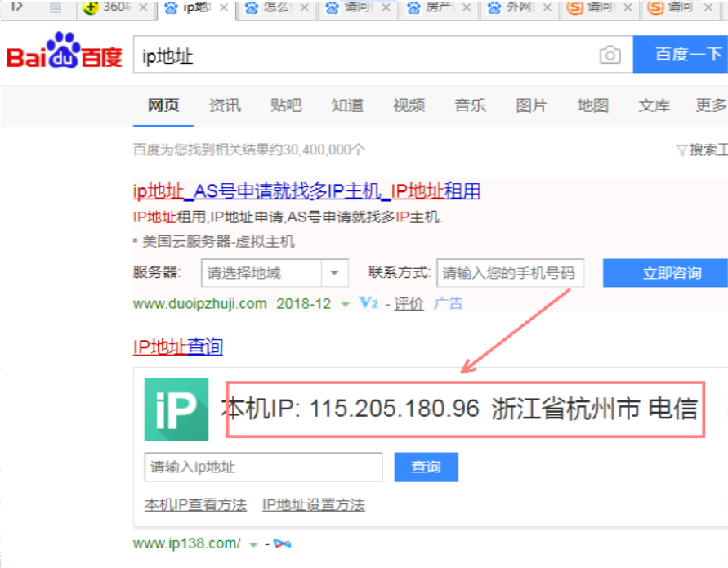Select the 网页 search category

pyautogui.click(x=163, y=105)
